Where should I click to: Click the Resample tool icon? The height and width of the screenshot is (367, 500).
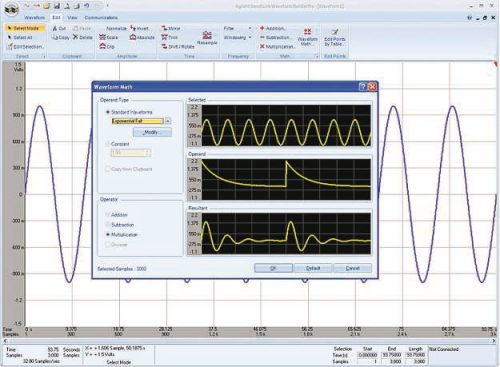[207, 38]
